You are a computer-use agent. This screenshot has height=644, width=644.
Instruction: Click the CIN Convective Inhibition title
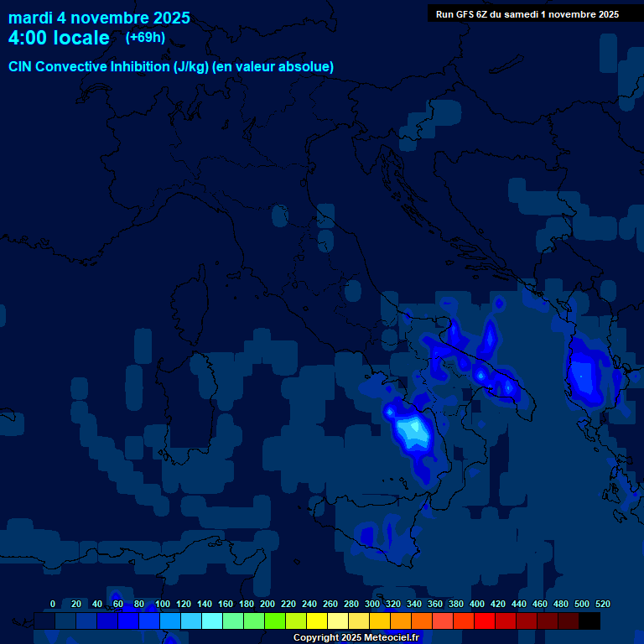171,66
